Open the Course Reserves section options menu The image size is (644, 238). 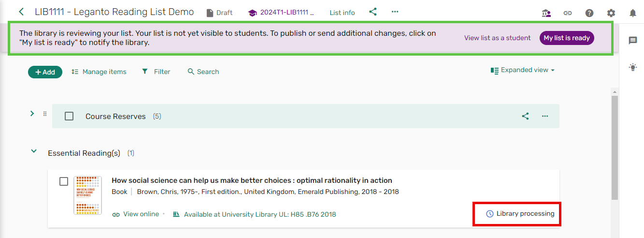click(x=545, y=116)
